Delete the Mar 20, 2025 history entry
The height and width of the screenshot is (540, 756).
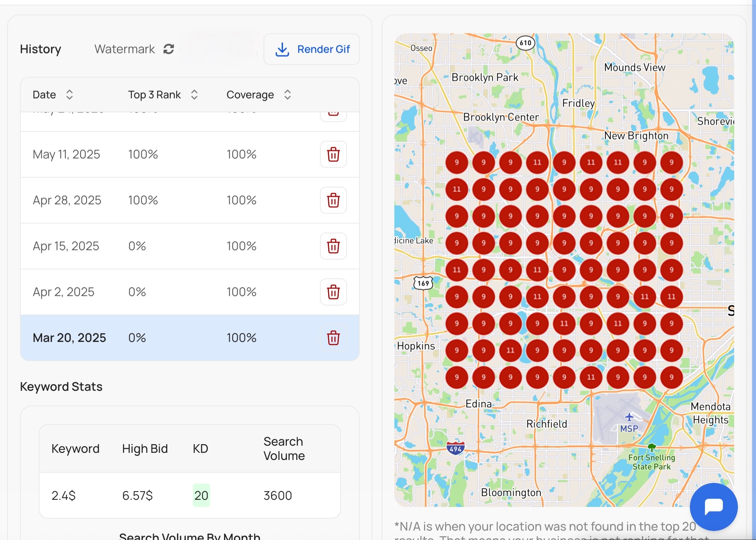(333, 338)
